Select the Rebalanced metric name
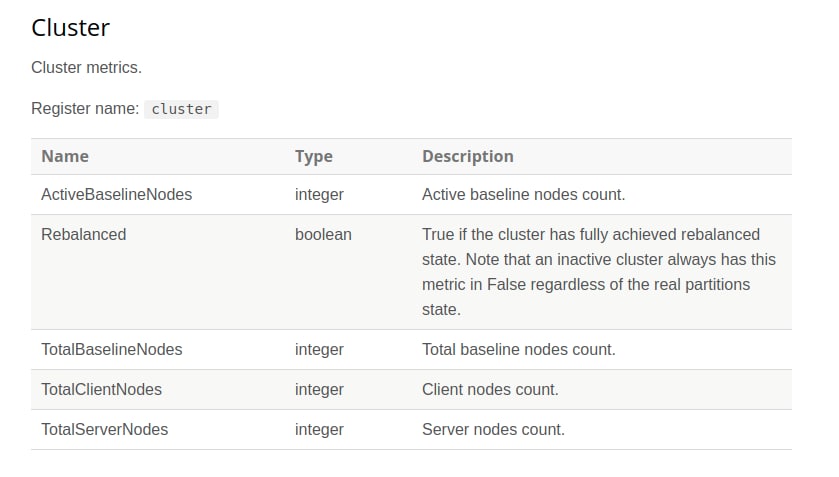 [x=83, y=234]
